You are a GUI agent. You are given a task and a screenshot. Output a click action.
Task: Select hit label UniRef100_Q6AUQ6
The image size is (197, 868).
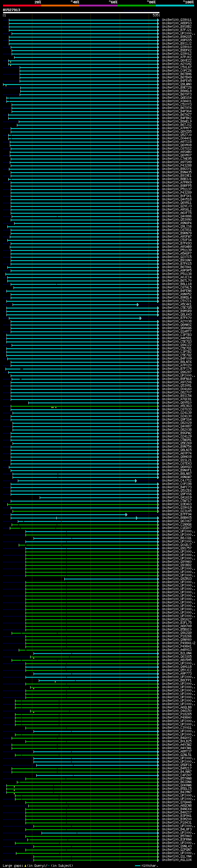(177, 328)
